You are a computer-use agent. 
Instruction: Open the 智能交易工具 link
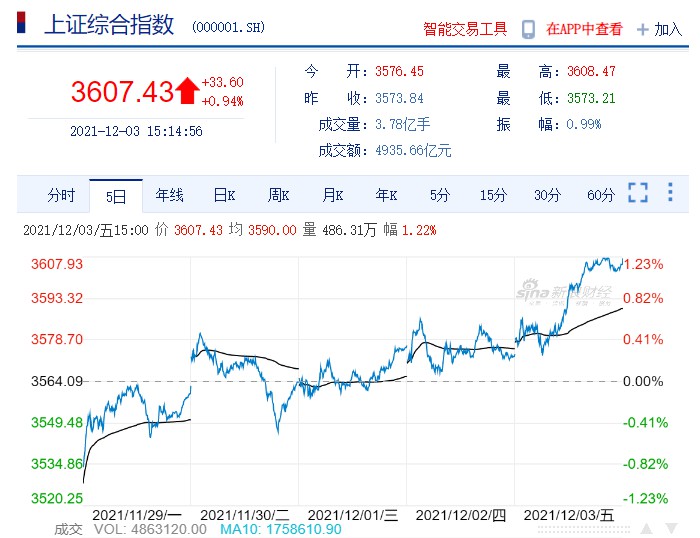coord(465,29)
